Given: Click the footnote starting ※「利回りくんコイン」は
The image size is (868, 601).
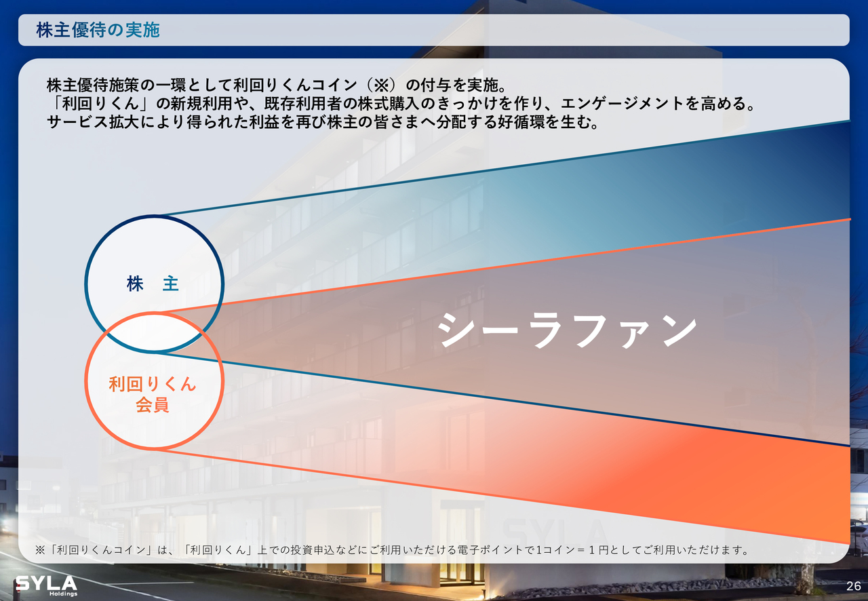Looking at the screenshot, I should click(x=391, y=550).
